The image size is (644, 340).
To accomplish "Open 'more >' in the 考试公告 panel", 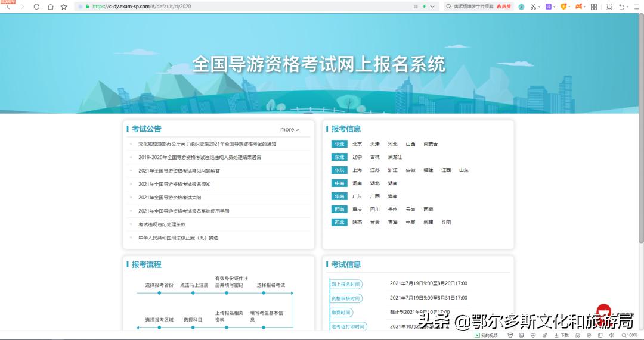I will pos(290,130).
